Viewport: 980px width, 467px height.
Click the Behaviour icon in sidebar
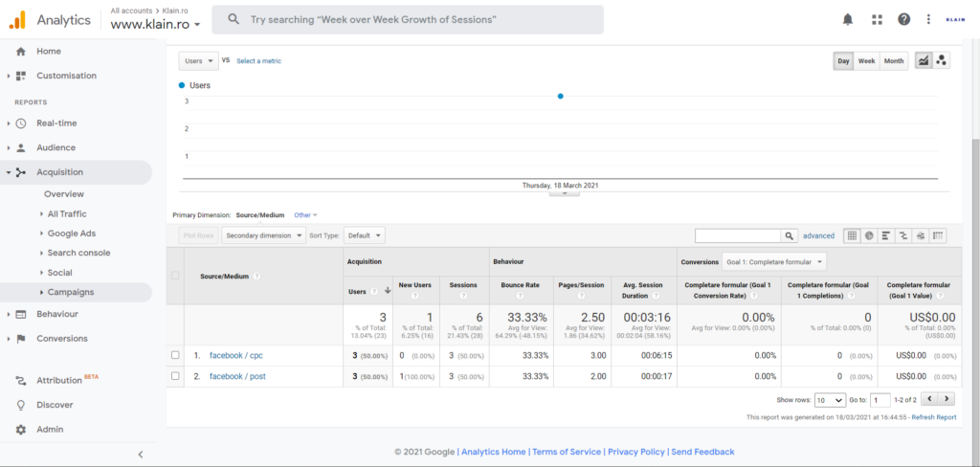(21, 314)
